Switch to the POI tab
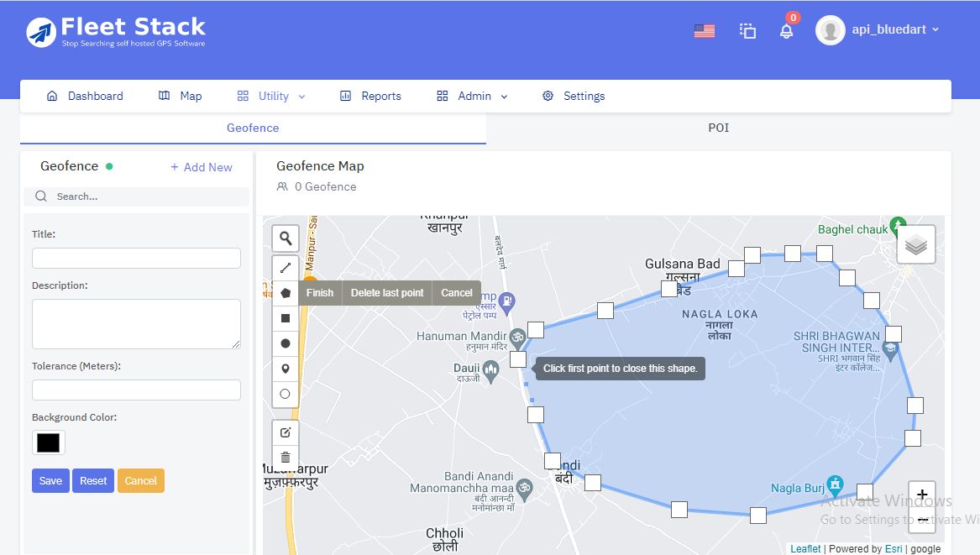The image size is (980, 555). coord(718,127)
